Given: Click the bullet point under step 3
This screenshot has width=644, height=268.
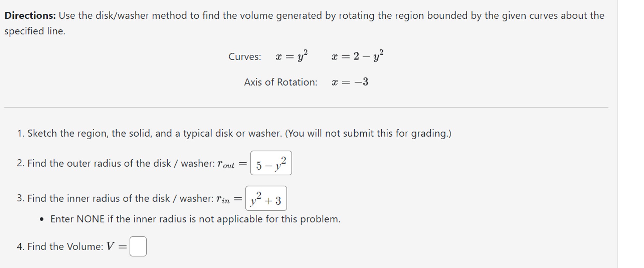Looking at the screenshot, I should tap(41, 219).
